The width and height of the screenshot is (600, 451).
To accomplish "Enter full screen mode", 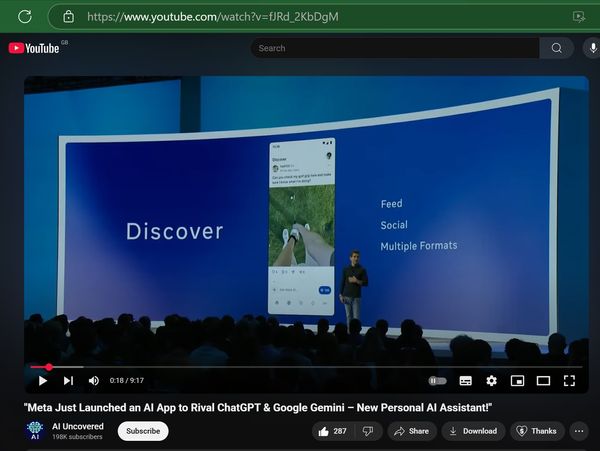I will coord(569,381).
